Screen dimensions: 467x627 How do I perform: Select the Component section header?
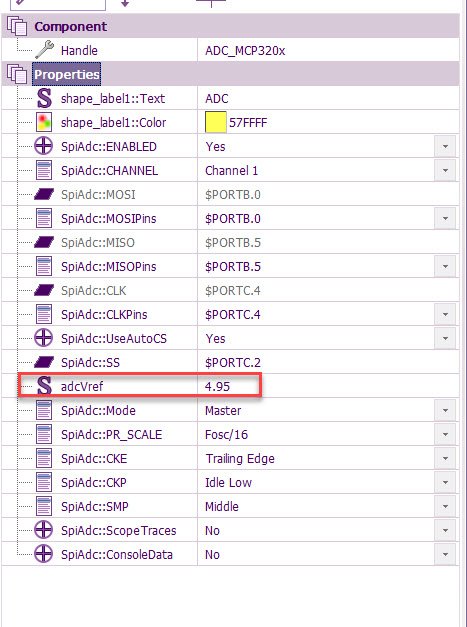point(70,26)
